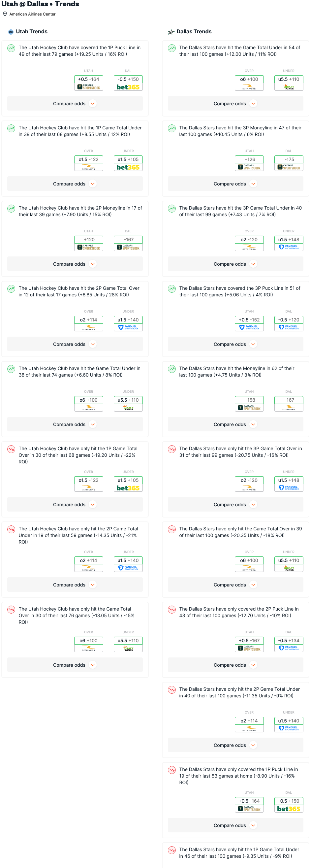This screenshot has width=310, height=868.
Task: Select Utah +120 Caesars 2P moneyline odds
Action: [88, 243]
